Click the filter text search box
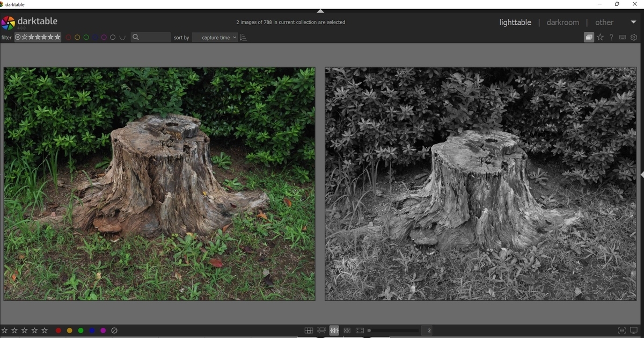This screenshot has width=644, height=338. pos(150,38)
